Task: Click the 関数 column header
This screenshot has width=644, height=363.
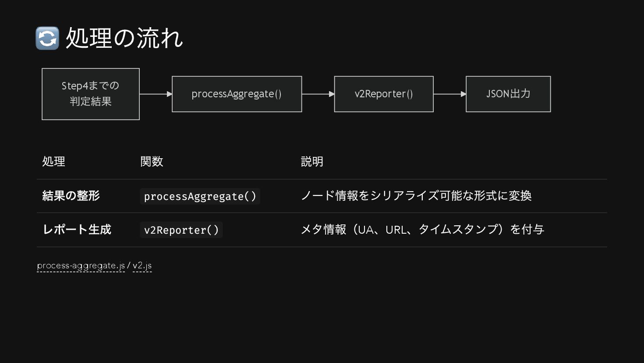Action: tap(152, 162)
